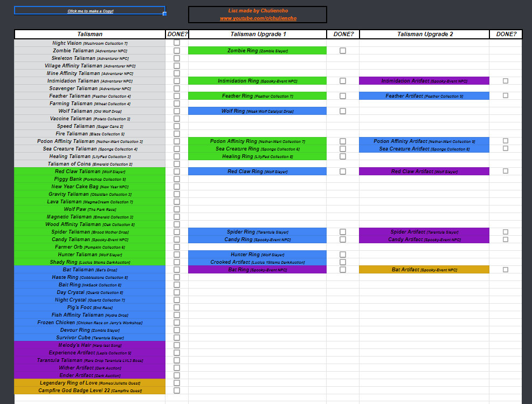Select the Survivor Cube cell
Viewport: 532px width, 404px height.
click(x=90, y=338)
